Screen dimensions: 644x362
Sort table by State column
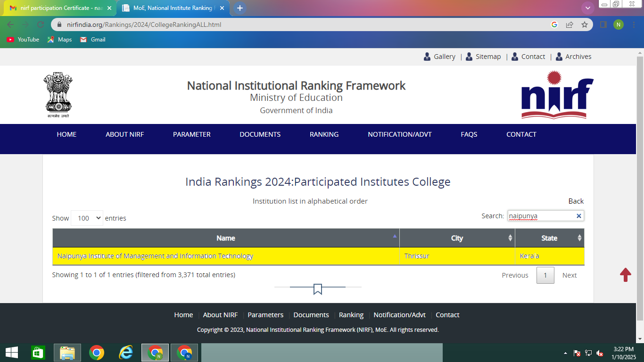(550, 238)
